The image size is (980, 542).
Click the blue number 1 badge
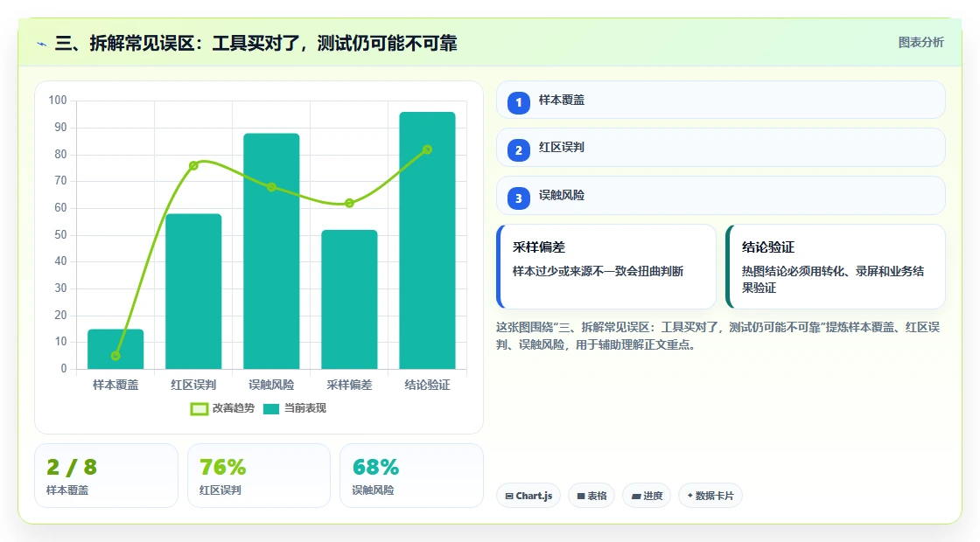[x=518, y=102]
